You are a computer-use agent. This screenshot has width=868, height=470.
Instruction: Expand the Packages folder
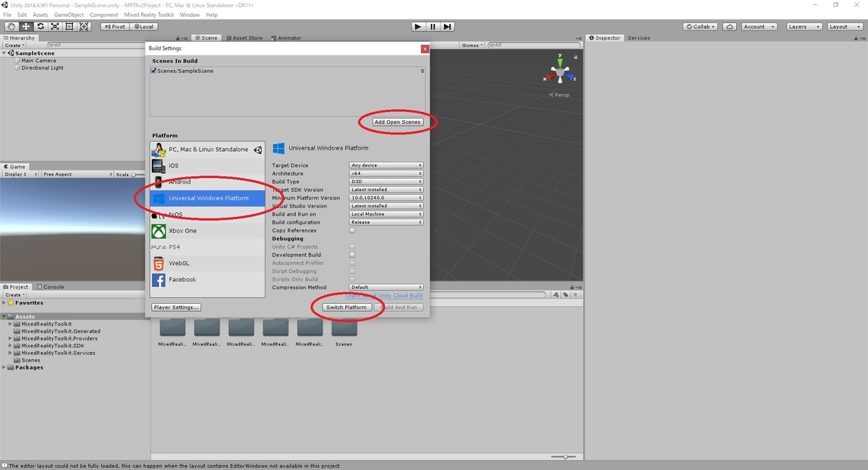pyautogui.click(x=5, y=367)
